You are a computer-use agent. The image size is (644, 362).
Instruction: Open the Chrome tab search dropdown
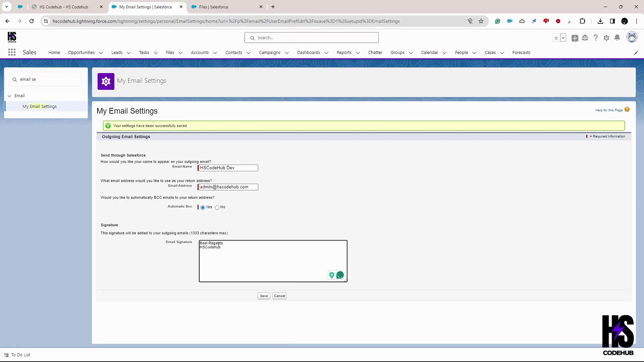tap(7, 7)
